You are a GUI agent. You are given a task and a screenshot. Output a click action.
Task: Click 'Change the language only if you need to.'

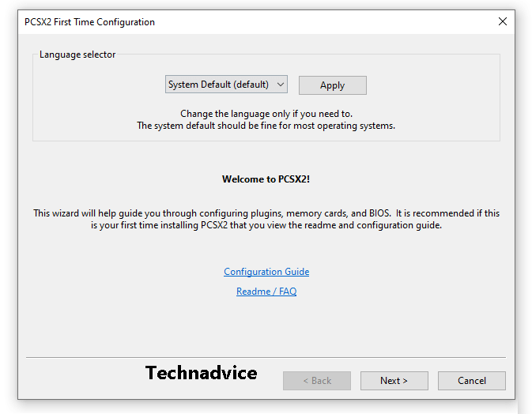pyautogui.click(x=266, y=114)
